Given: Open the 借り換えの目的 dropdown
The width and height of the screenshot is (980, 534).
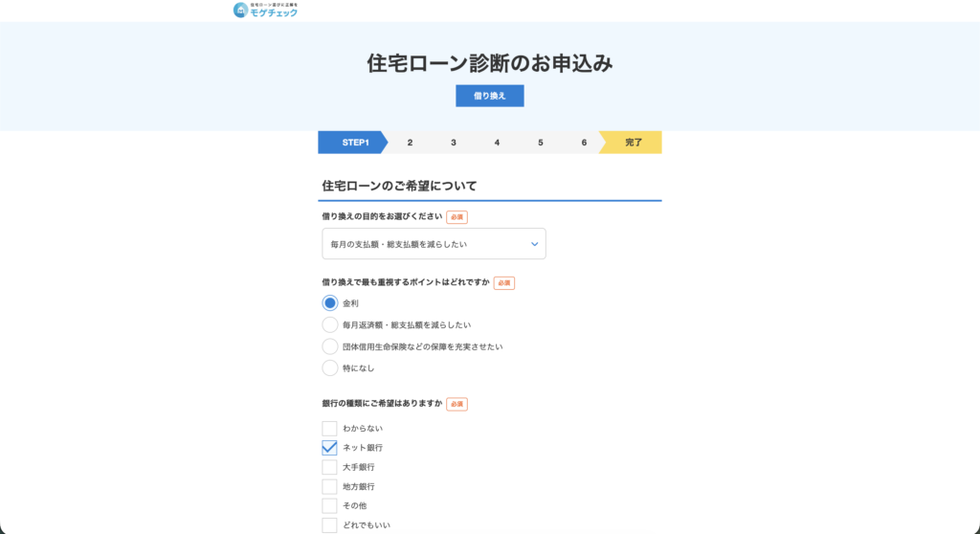Looking at the screenshot, I should point(434,244).
